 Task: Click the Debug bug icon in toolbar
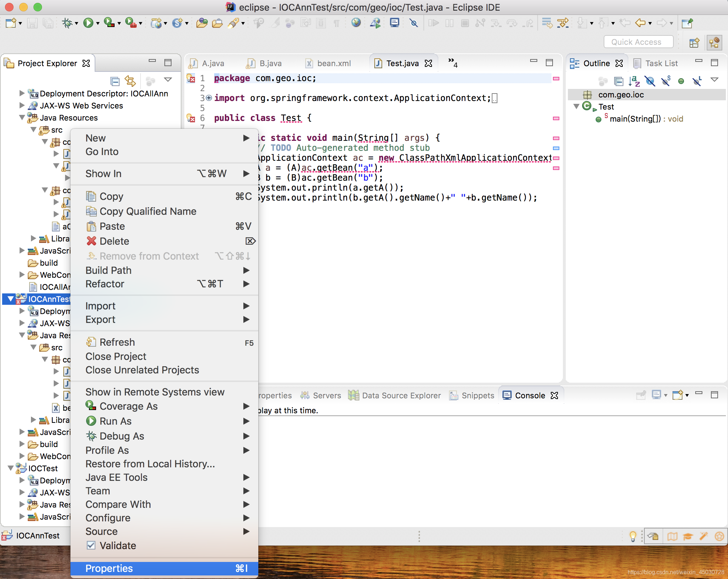tap(67, 23)
